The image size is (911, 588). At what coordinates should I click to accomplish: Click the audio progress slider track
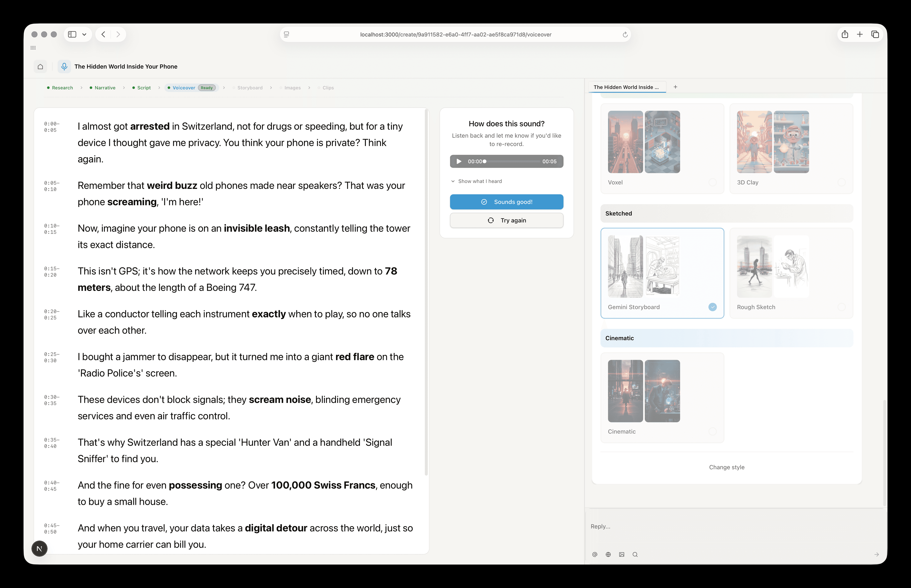coord(512,161)
